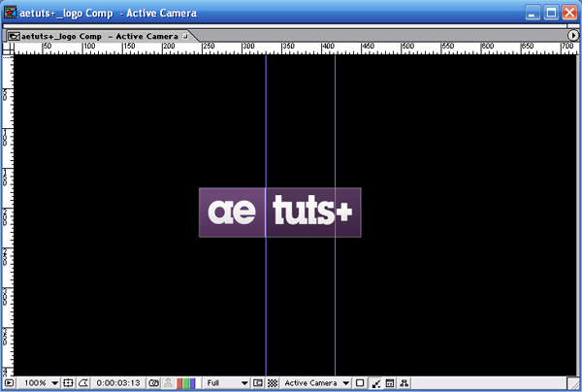
Task: Click the aetuts+ logo layer in the composition
Action: pos(280,212)
